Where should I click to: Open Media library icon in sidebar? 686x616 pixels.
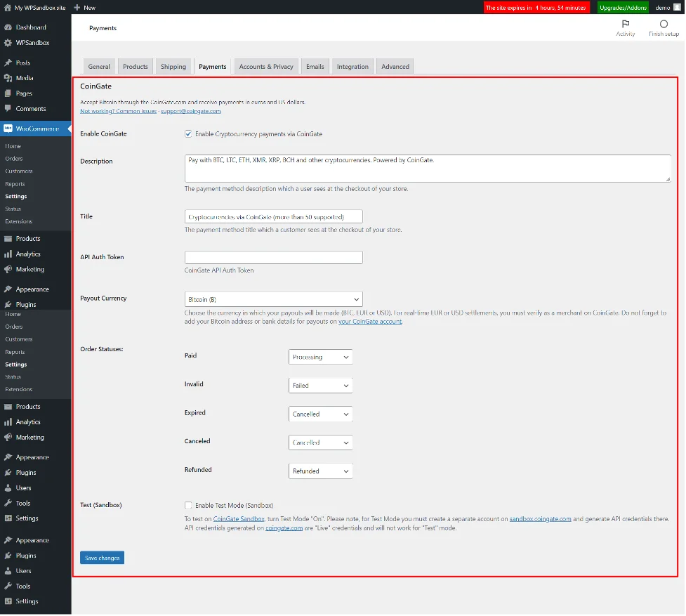(x=8, y=78)
